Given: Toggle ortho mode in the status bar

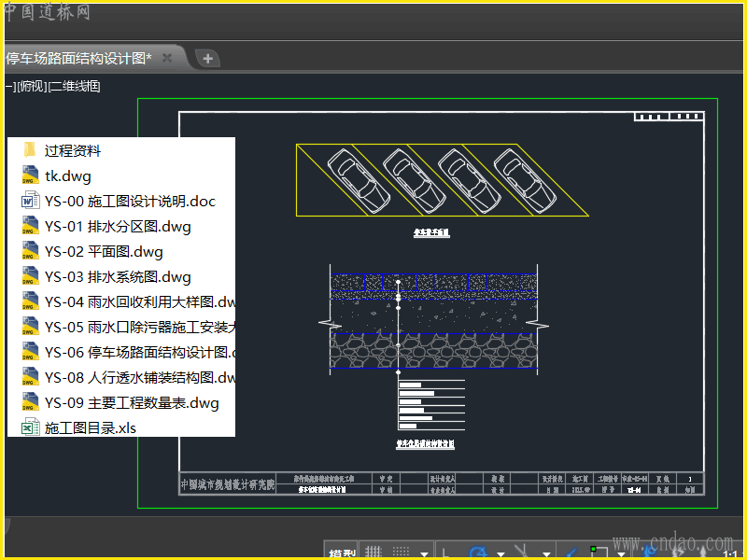Looking at the screenshot, I should pos(448,553).
